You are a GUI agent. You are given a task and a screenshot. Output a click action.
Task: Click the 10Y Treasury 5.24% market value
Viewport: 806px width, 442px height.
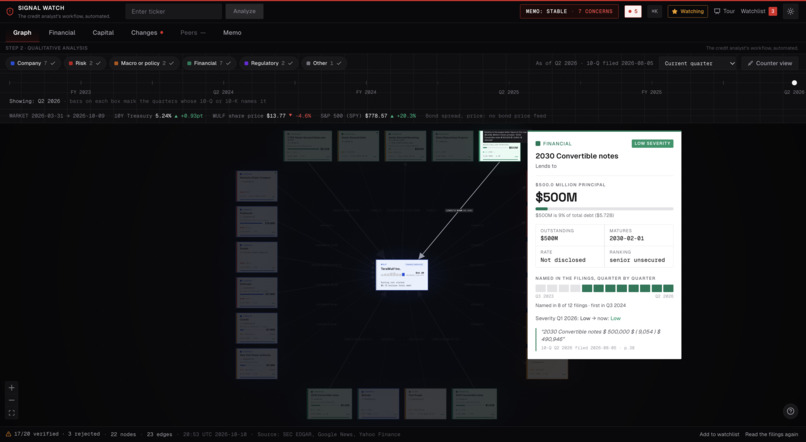pyautogui.click(x=163, y=116)
